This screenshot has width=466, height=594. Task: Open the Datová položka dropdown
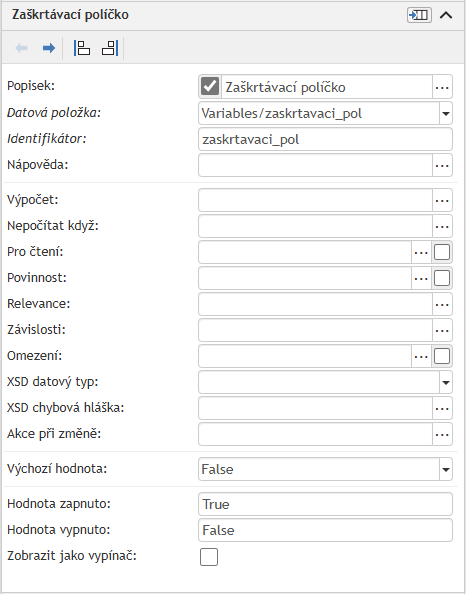[x=446, y=113]
